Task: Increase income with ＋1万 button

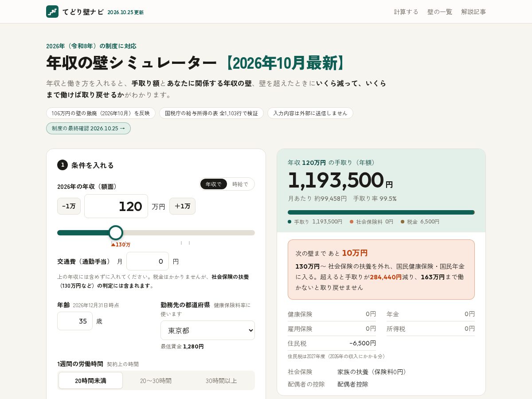Action: coord(182,206)
